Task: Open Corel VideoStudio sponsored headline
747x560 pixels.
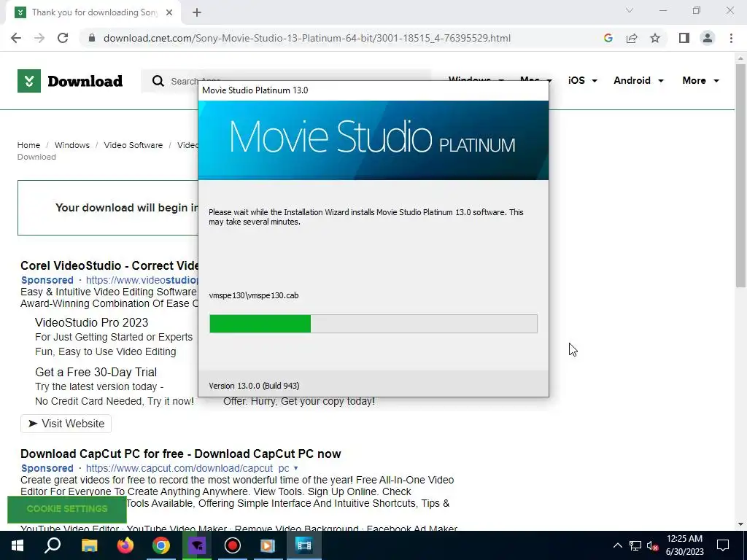Action: (109, 265)
